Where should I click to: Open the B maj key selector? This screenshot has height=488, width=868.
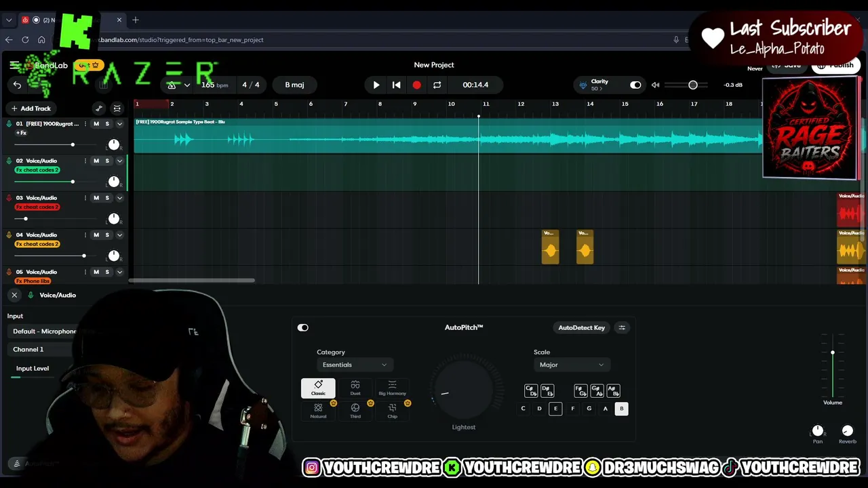pos(294,85)
